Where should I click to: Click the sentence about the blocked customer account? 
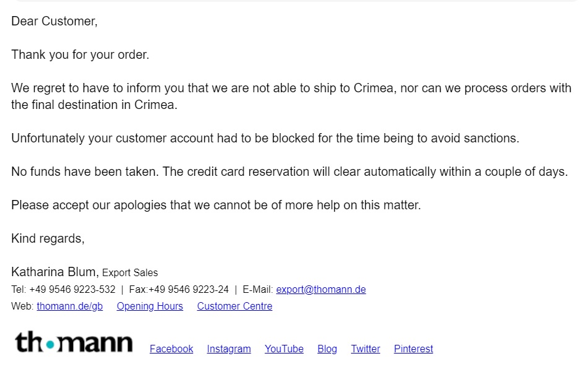pos(265,139)
